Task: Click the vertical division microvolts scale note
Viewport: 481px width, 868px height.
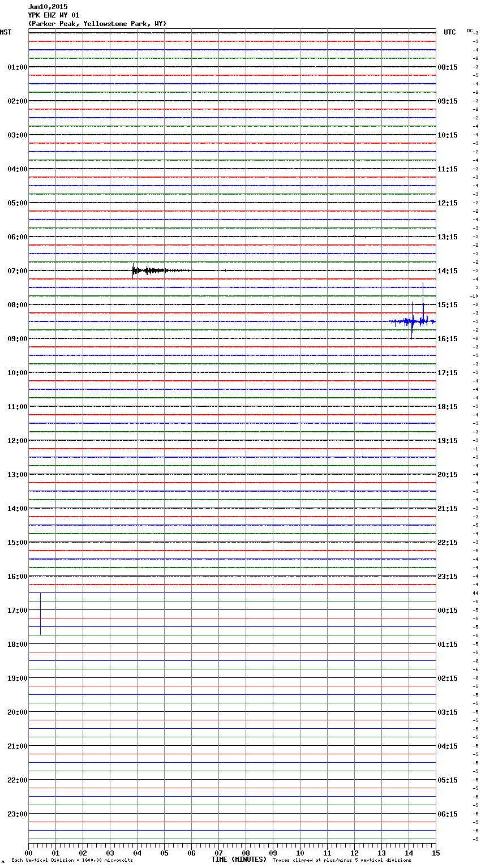Action: pos(72,860)
